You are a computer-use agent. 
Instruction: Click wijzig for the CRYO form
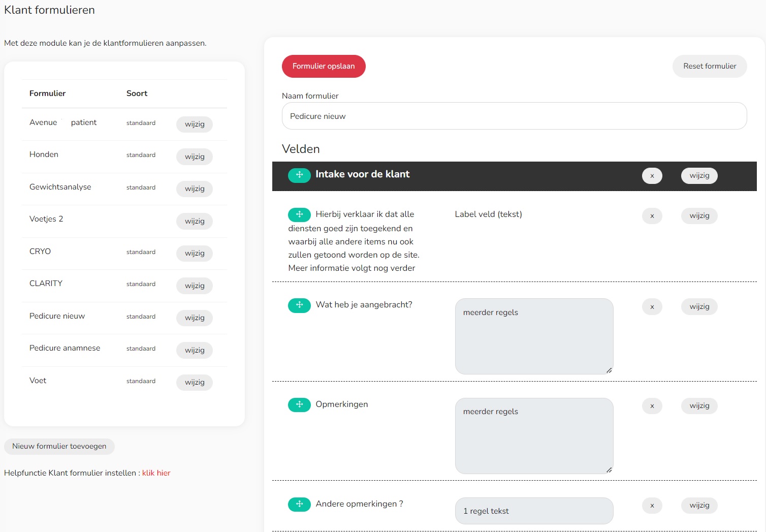pos(195,253)
